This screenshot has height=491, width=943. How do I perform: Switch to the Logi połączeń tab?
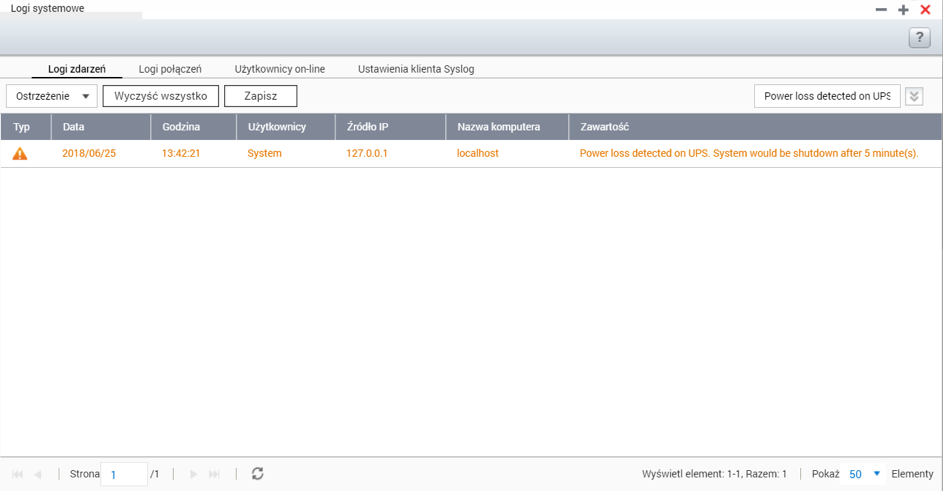point(170,69)
